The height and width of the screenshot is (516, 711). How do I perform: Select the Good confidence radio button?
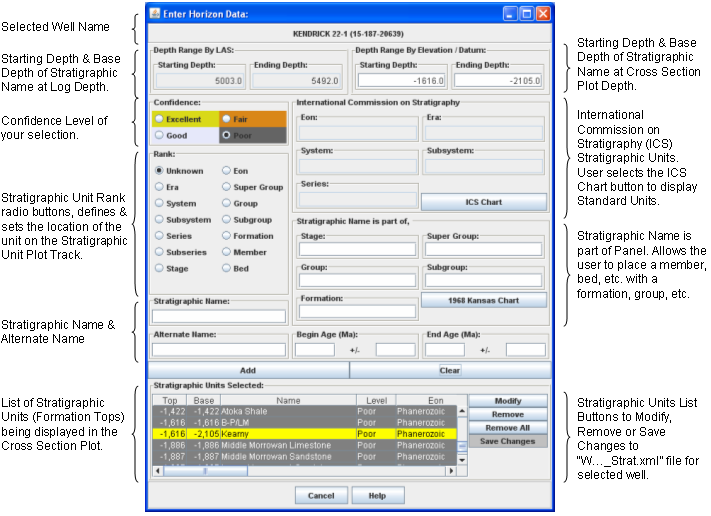159,135
